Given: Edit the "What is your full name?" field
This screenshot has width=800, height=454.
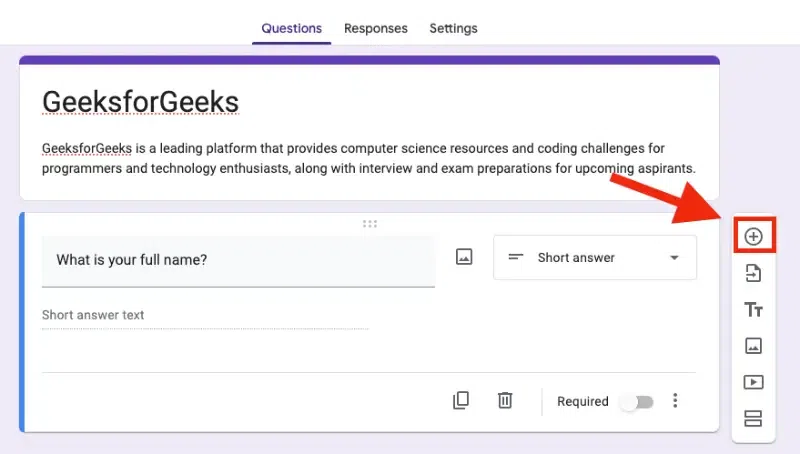Looking at the screenshot, I should 238,260.
